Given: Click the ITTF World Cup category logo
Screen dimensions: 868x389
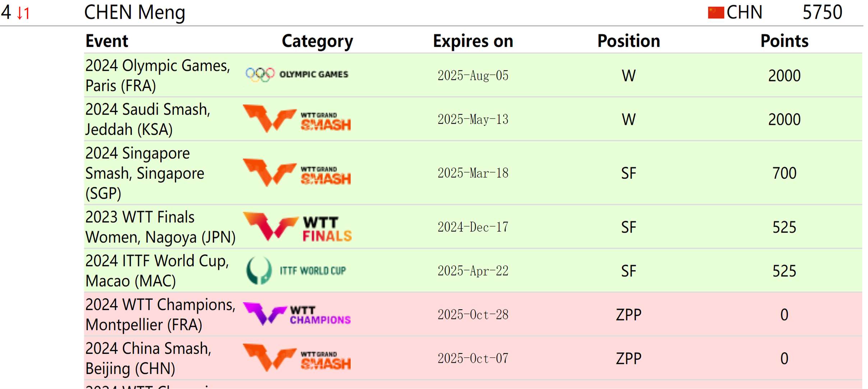Looking at the screenshot, I should tap(296, 271).
